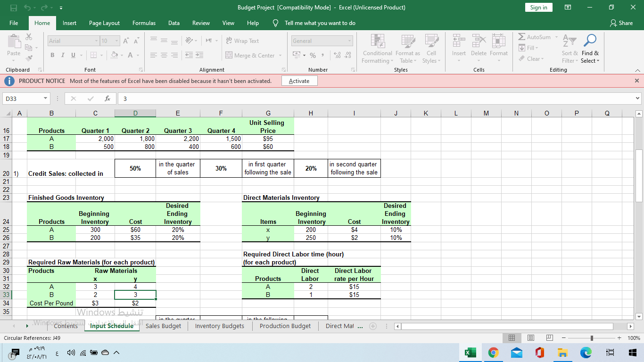The width and height of the screenshot is (644, 362).
Task: Toggle Italic formatting
Action: 63,55
